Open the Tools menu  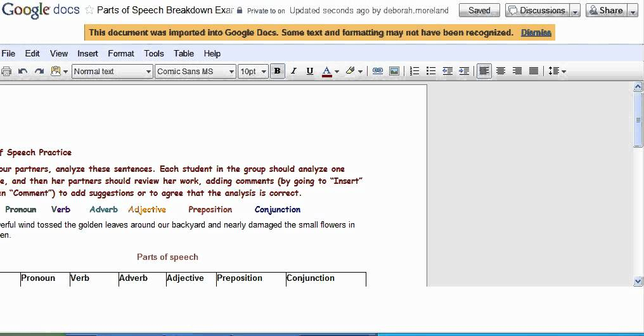(x=153, y=53)
